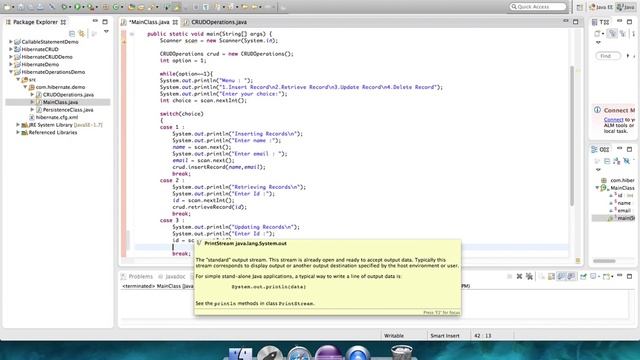Click the New file toolbar icon
The width and height of the screenshot is (640, 360).
[7, 7]
